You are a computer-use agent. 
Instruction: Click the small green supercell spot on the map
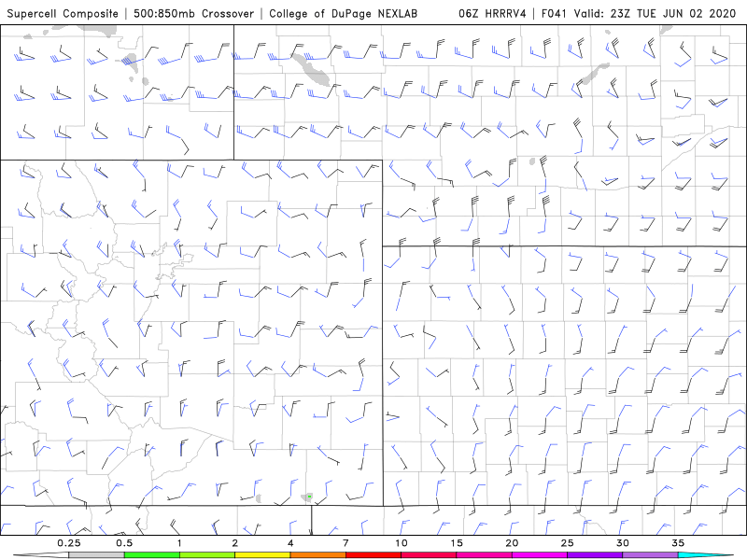click(x=310, y=497)
